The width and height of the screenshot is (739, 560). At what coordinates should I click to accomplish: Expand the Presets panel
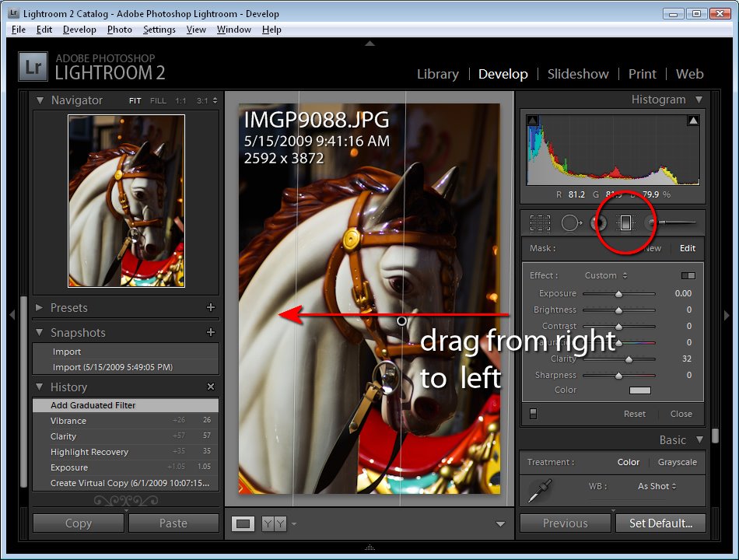pos(40,307)
